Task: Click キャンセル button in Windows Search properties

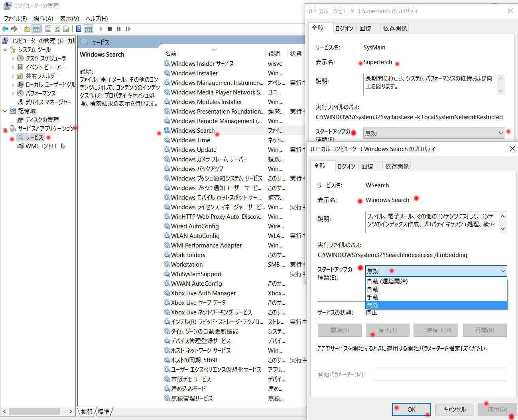Action: 455,409
